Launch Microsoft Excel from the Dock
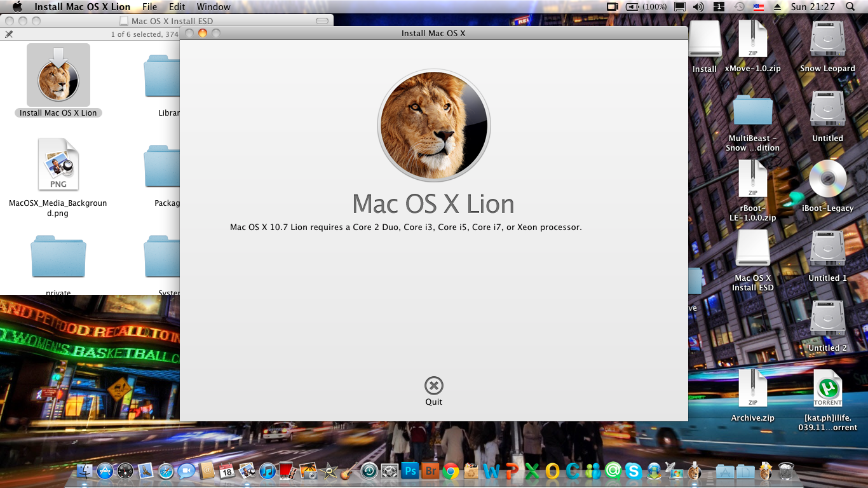The image size is (868, 488). (532, 471)
